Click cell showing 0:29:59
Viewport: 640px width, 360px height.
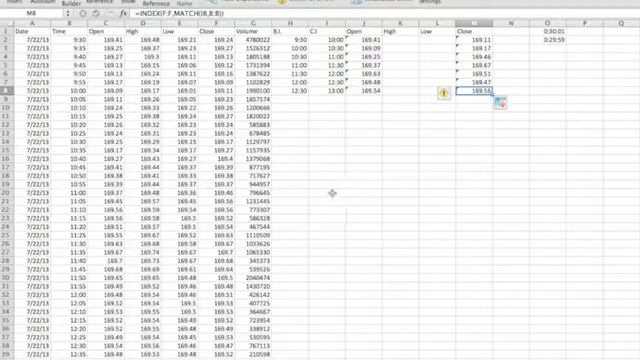coord(547,40)
